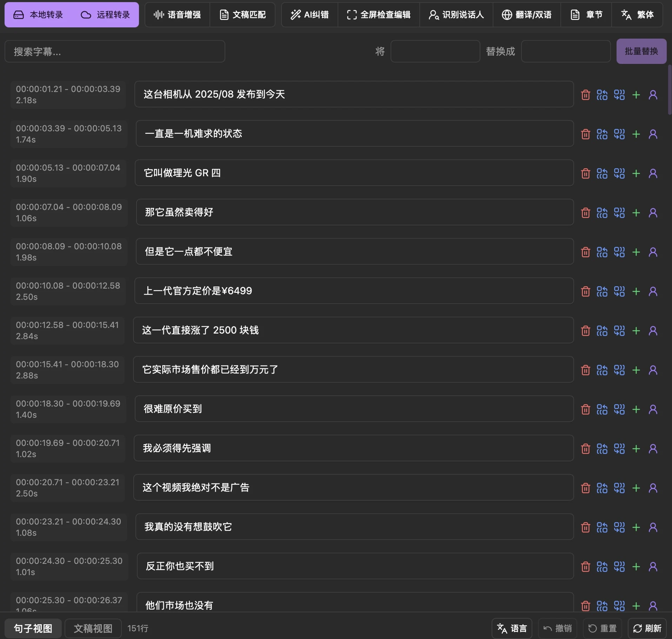The image size is (672, 639).
Task: Focus the 搜索字幕 search field
Action: [115, 52]
